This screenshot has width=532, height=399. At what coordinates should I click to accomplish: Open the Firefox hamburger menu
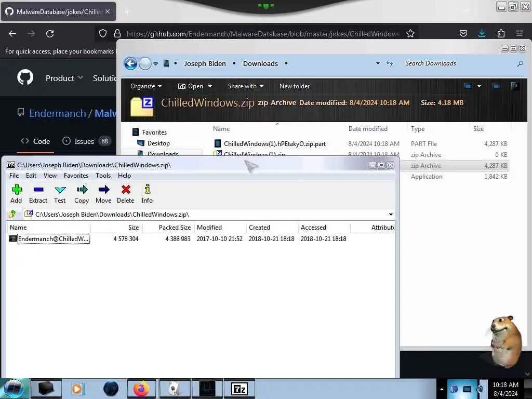pyautogui.click(x=520, y=33)
